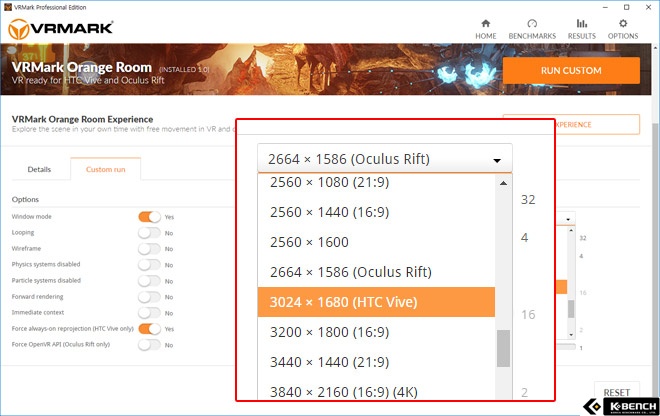Click the small list's scroll-down arrow

point(571,335)
